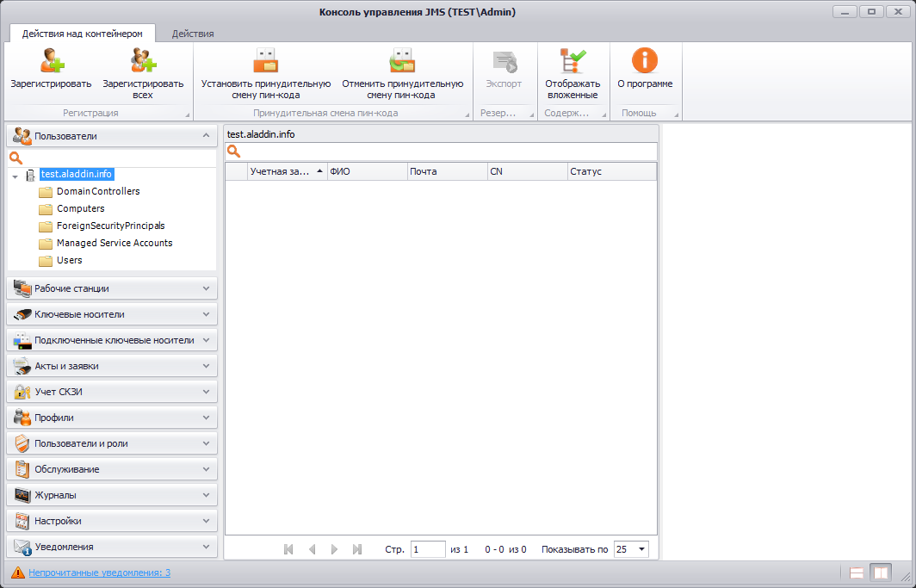This screenshot has height=588, width=916.
Task: Expand the Настройки panel chevron
Action: (x=207, y=521)
